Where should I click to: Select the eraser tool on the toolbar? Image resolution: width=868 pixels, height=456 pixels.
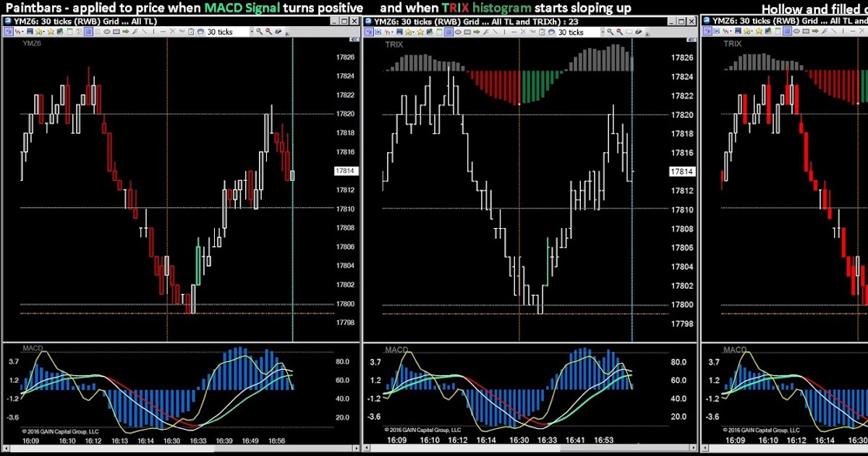tap(278, 33)
